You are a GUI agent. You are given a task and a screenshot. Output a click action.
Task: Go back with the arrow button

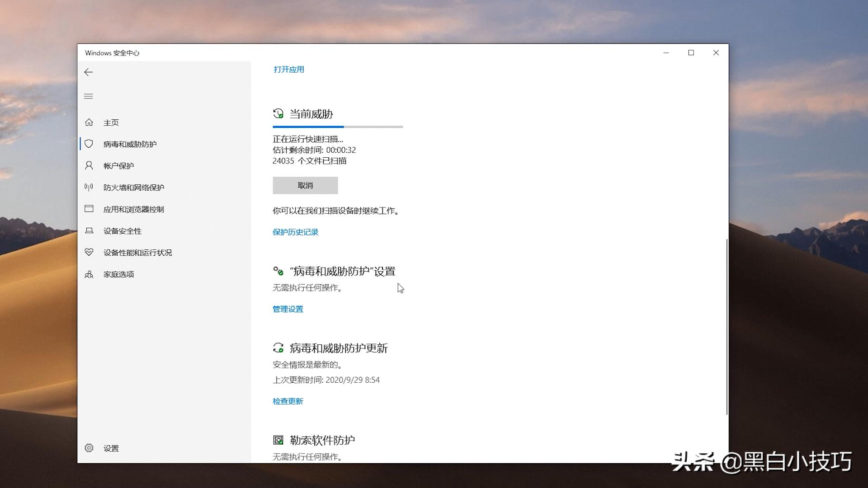(x=89, y=72)
